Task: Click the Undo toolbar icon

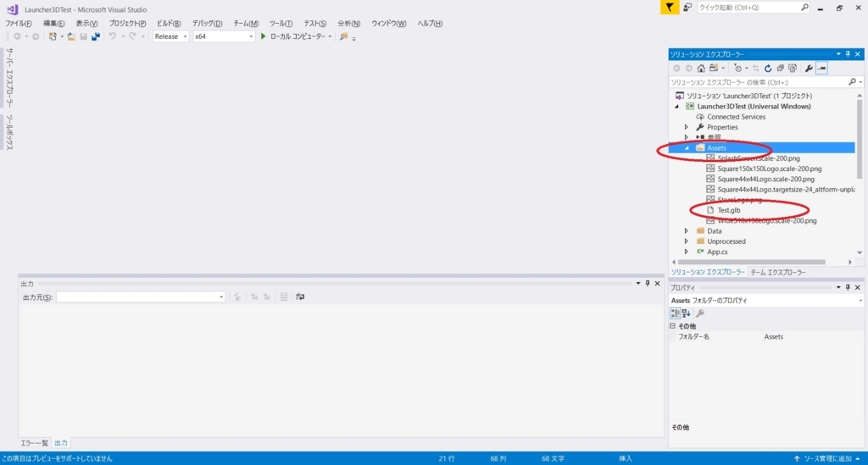Action: click(113, 36)
